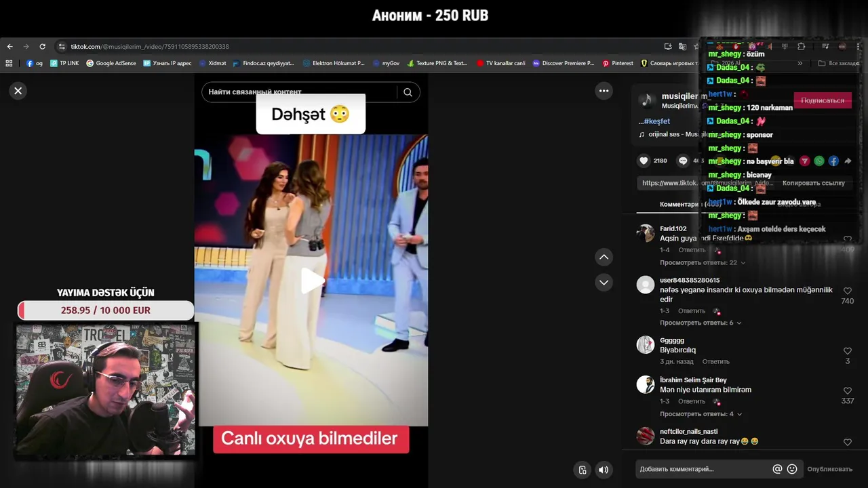Click the site info icon left of URL
This screenshot has width=868, height=488.
(62, 47)
